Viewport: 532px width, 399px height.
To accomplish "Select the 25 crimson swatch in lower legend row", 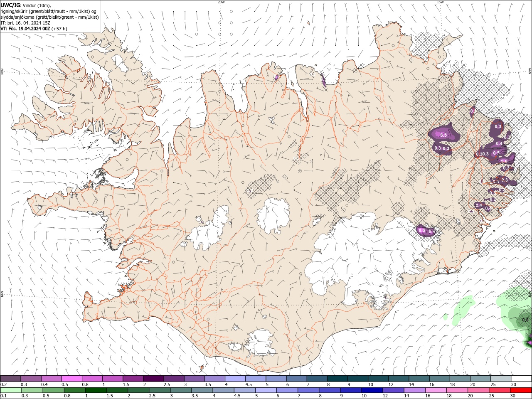I will 500,390.
